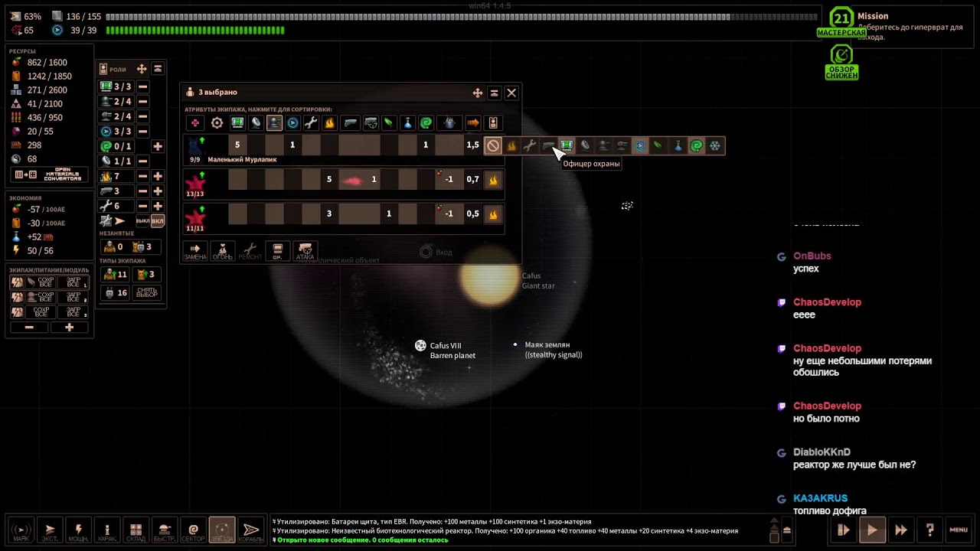Click the Оп. crew command button
Viewport: 980px width, 551px height.
click(x=277, y=251)
